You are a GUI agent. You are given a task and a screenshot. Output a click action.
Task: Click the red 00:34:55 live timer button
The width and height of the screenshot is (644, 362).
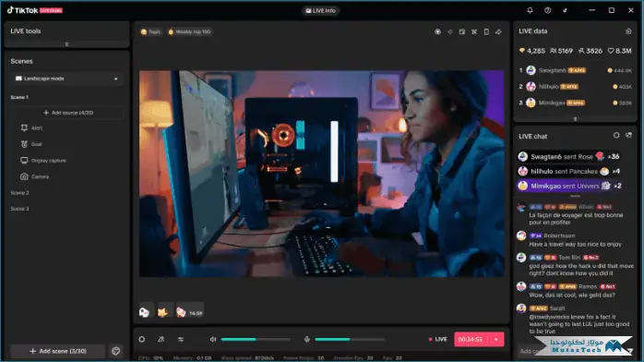click(x=471, y=340)
